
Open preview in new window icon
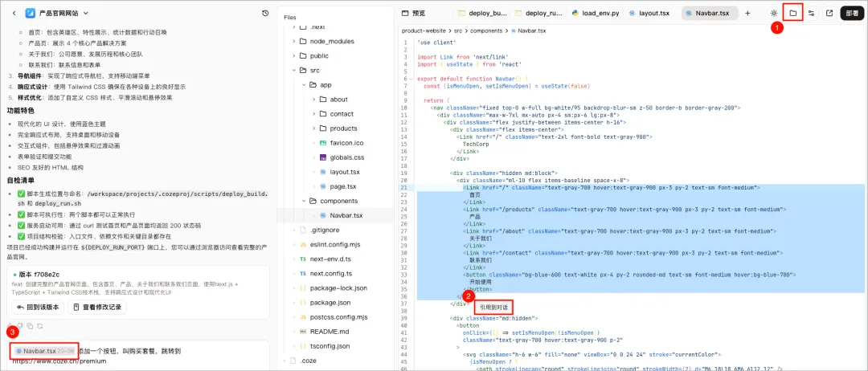829,14
